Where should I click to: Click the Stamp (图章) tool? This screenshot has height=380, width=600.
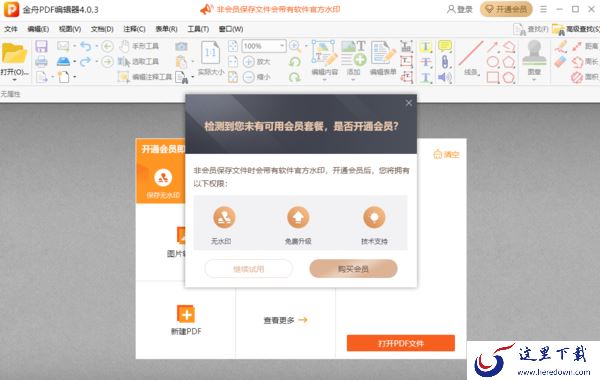point(534,57)
